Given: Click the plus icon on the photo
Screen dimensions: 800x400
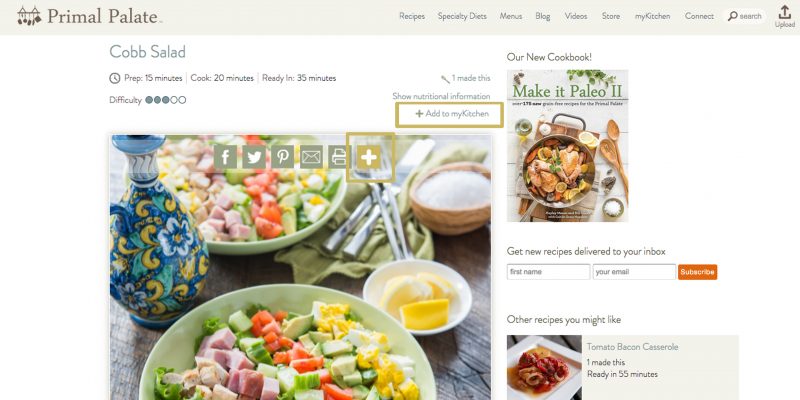Looking at the screenshot, I should pyautogui.click(x=369, y=157).
